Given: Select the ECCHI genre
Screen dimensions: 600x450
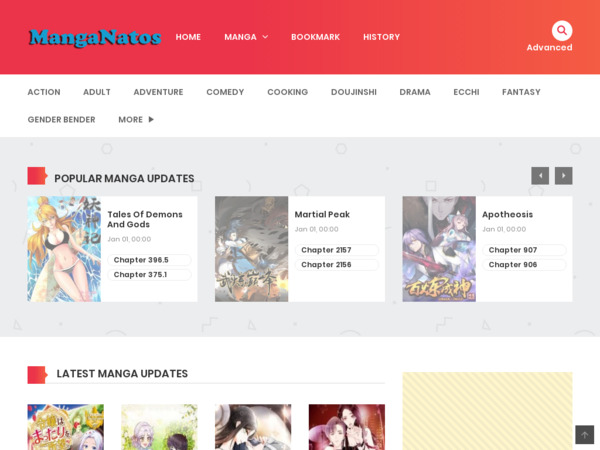Looking at the screenshot, I should 466,92.
